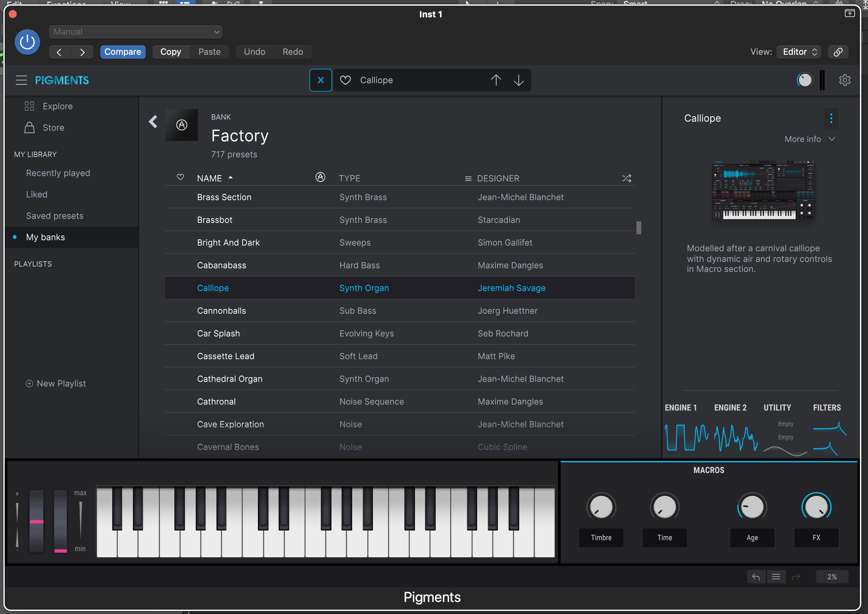Click the Copy settings button

[x=170, y=52]
